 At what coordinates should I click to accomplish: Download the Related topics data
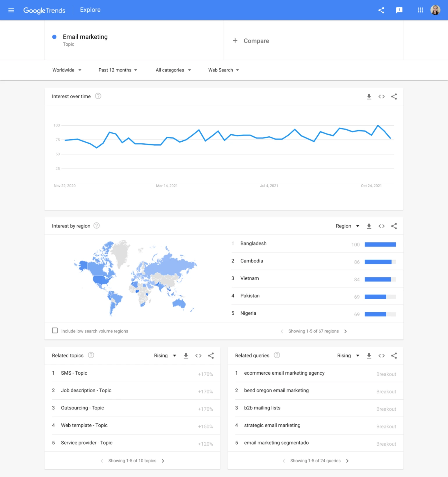pos(186,355)
